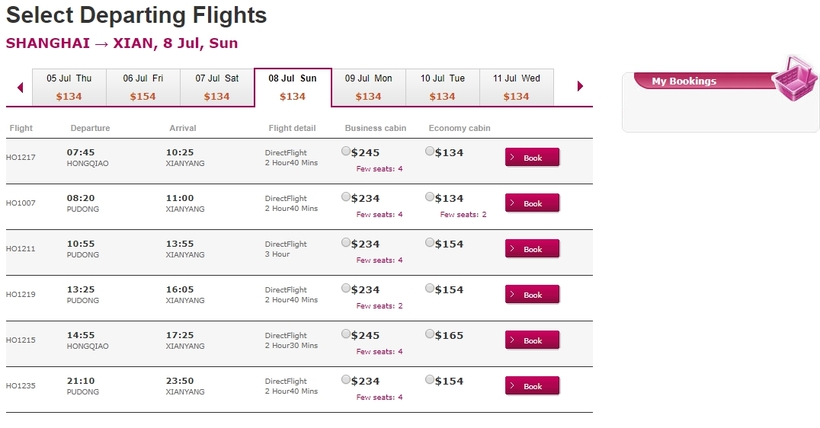Choose $154 economy fare on HO1211

tap(429, 242)
